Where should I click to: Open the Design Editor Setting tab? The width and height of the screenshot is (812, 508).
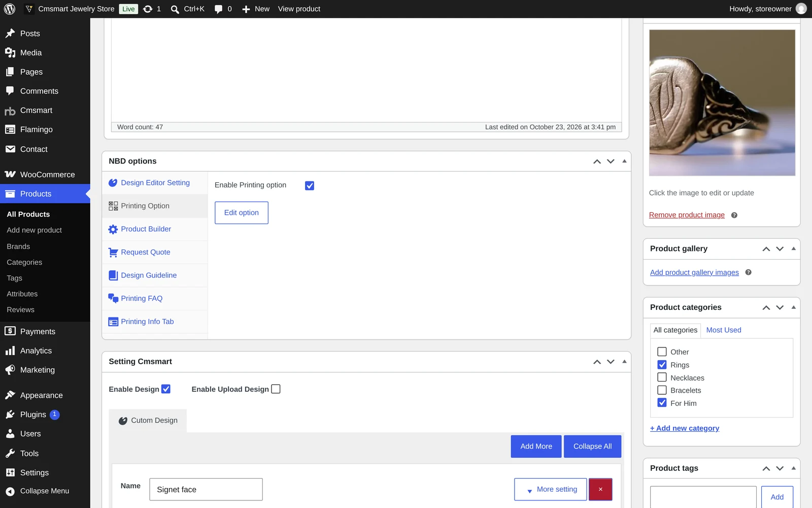pos(155,183)
